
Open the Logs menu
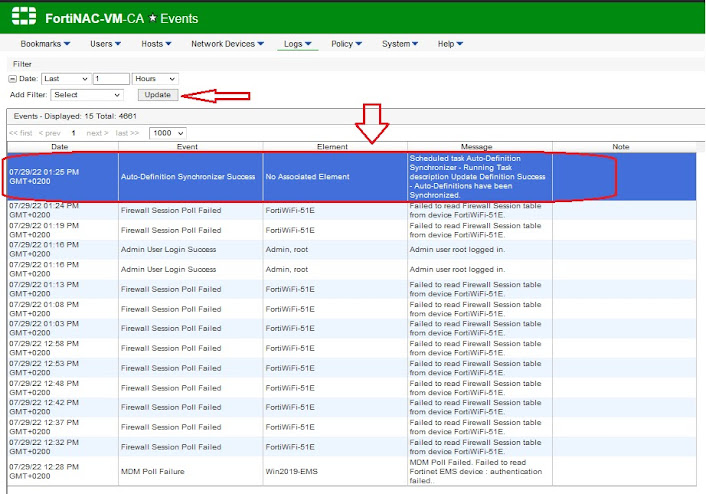coord(298,44)
